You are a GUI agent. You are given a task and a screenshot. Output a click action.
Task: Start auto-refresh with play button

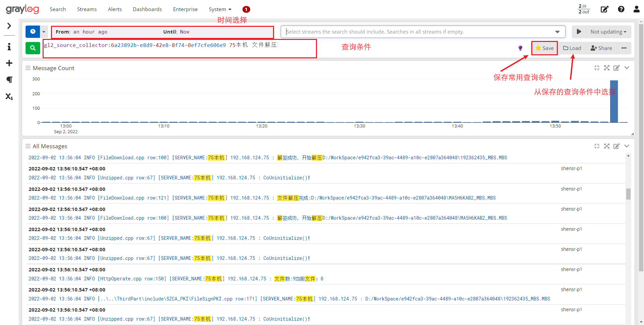(x=579, y=32)
